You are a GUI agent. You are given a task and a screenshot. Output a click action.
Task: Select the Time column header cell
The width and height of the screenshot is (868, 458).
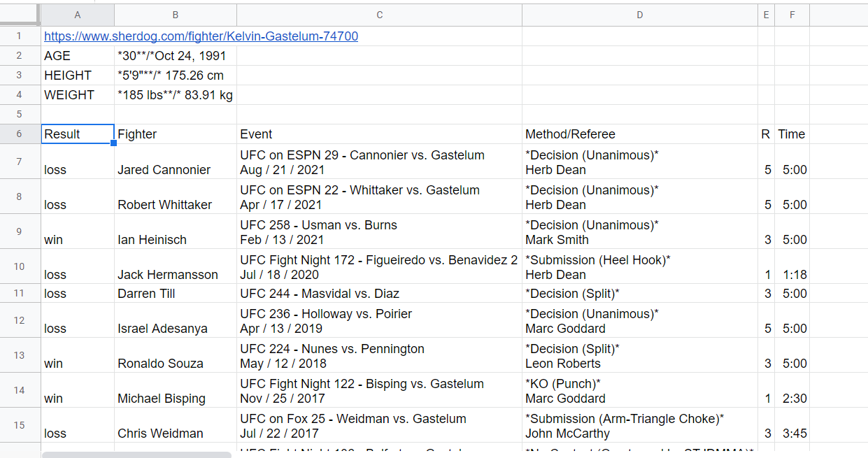point(792,134)
